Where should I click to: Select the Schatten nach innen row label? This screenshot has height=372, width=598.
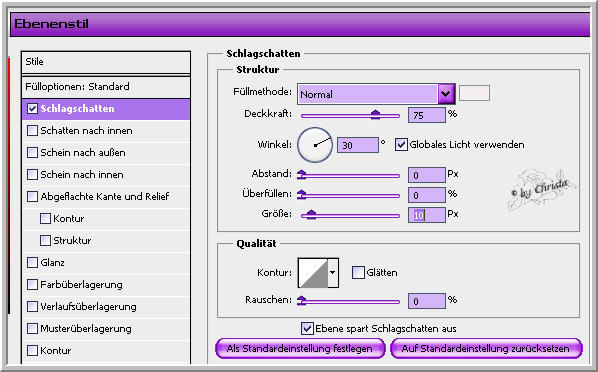[87, 131]
